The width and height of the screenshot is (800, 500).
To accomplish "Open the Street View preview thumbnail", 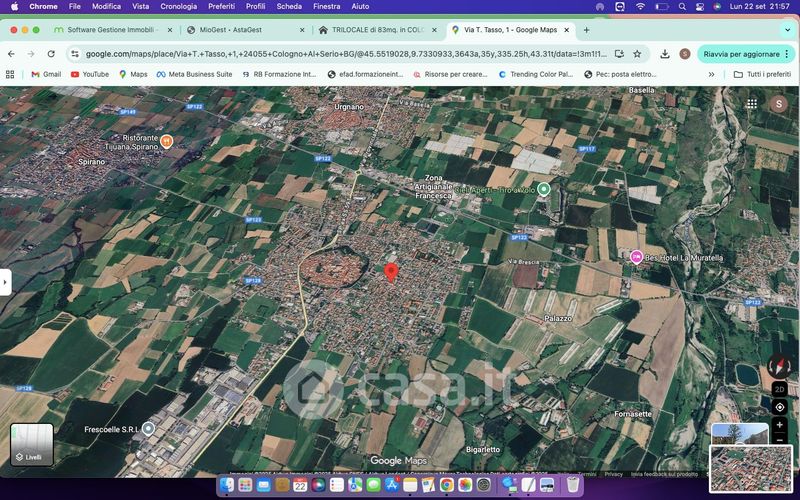I will tap(738, 432).
